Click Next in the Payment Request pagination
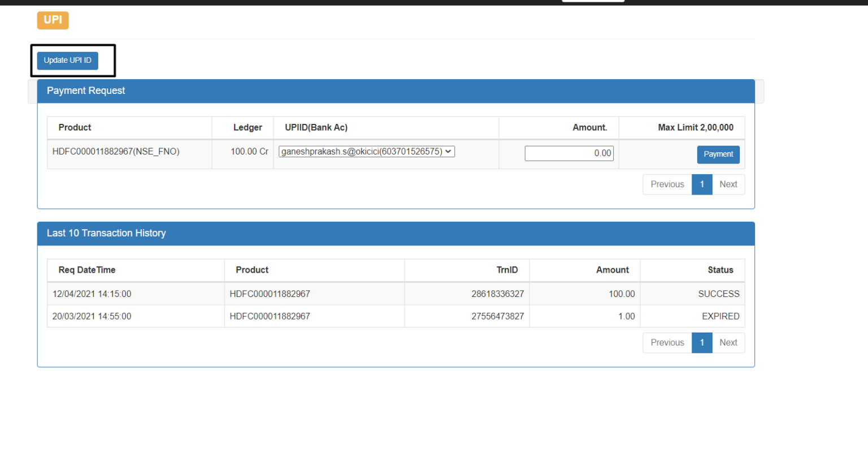 coord(728,184)
